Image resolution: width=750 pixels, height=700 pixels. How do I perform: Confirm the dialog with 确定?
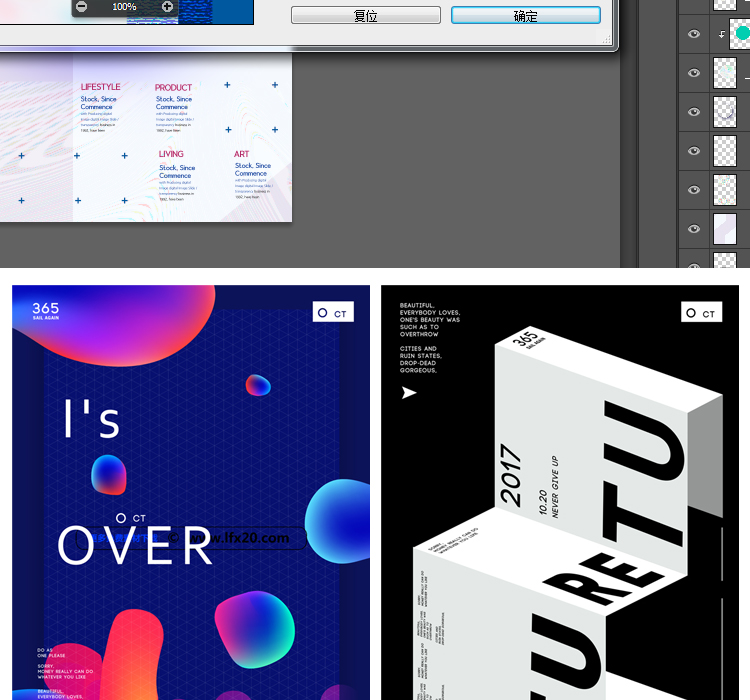pos(525,15)
